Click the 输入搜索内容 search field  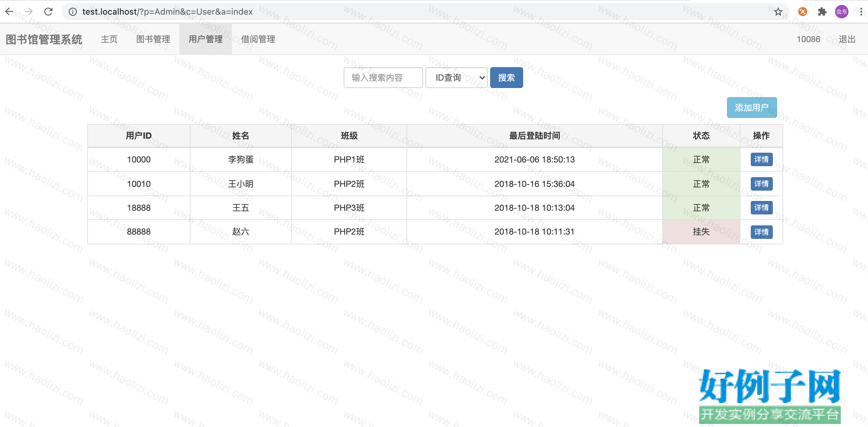[x=383, y=78]
